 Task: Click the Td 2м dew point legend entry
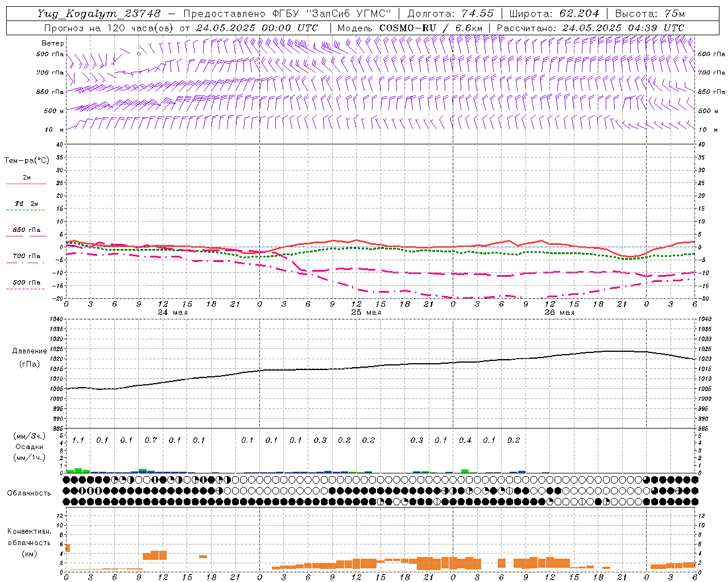click(x=27, y=203)
